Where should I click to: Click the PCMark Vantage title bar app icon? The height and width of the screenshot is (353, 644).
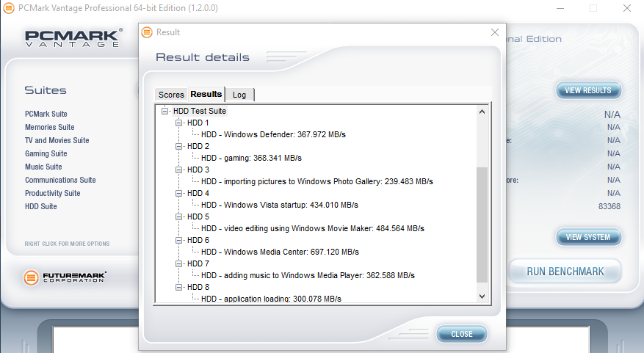point(9,8)
